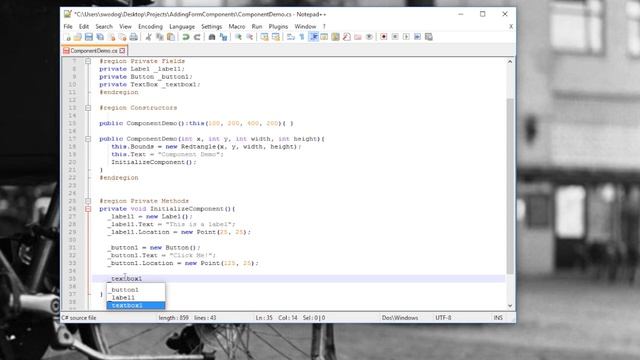Click the Copy toolbar icon
The width and height of the screenshot is (640, 360).
(x=160, y=37)
